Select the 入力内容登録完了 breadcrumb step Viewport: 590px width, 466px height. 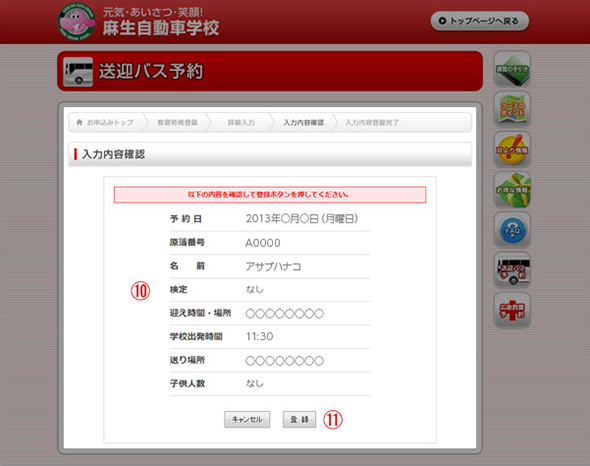pos(372,123)
